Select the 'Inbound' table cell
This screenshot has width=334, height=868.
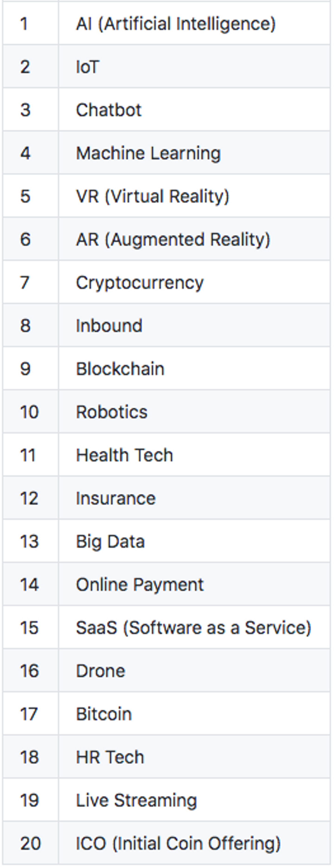pyautogui.click(x=109, y=326)
